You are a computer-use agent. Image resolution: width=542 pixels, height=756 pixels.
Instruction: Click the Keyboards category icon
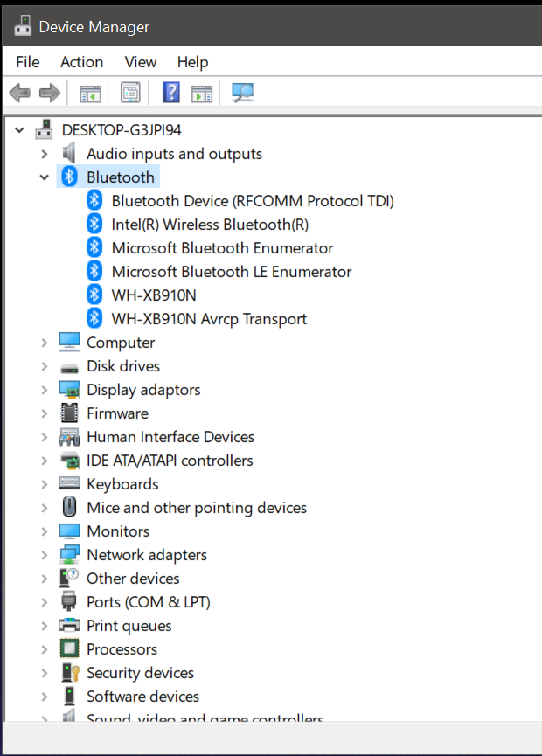click(x=69, y=483)
